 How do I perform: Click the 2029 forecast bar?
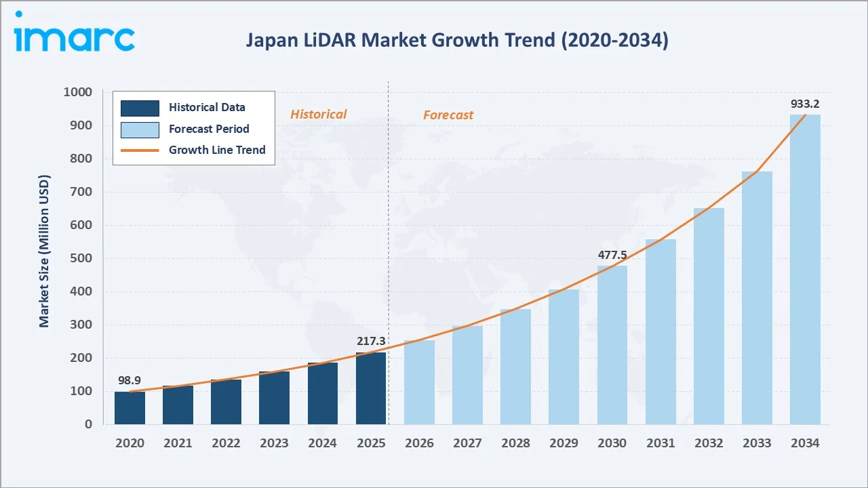click(564, 357)
